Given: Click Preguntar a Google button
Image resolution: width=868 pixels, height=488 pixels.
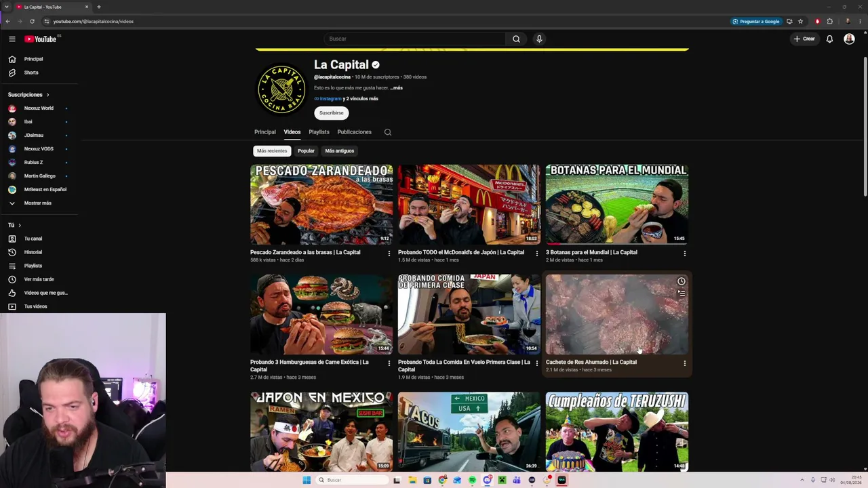Looking at the screenshot, I should [x=755, y=21].
